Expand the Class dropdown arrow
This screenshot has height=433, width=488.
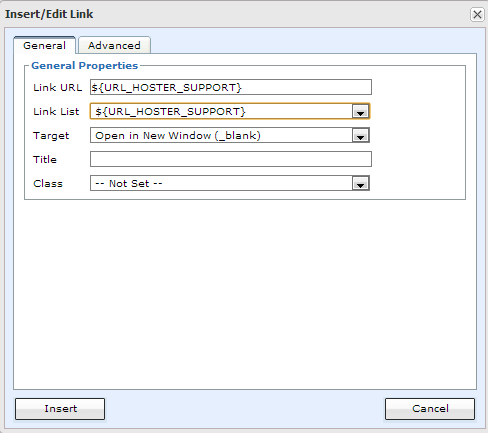pyautogui.click(x=360, y=184)
